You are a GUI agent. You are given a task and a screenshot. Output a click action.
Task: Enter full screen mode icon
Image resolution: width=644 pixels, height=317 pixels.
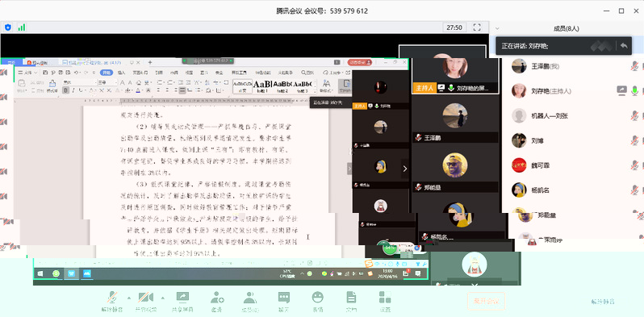coord(477,27)
